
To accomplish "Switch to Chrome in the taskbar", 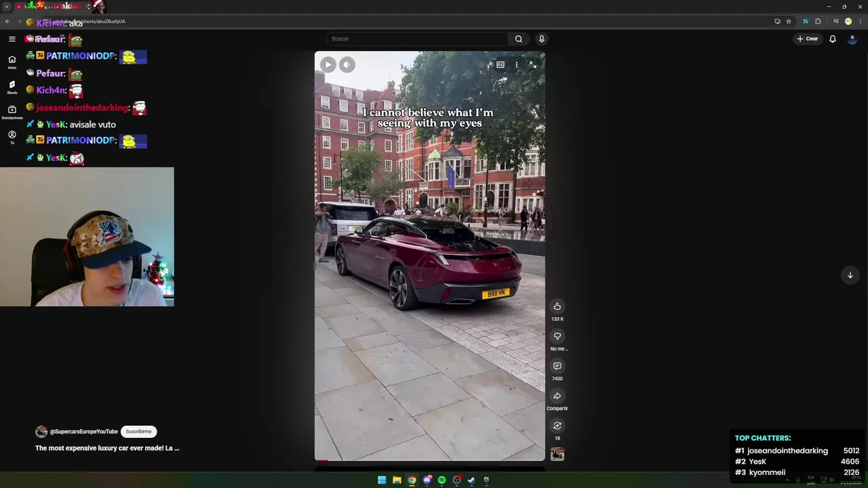I will point(412,480).
